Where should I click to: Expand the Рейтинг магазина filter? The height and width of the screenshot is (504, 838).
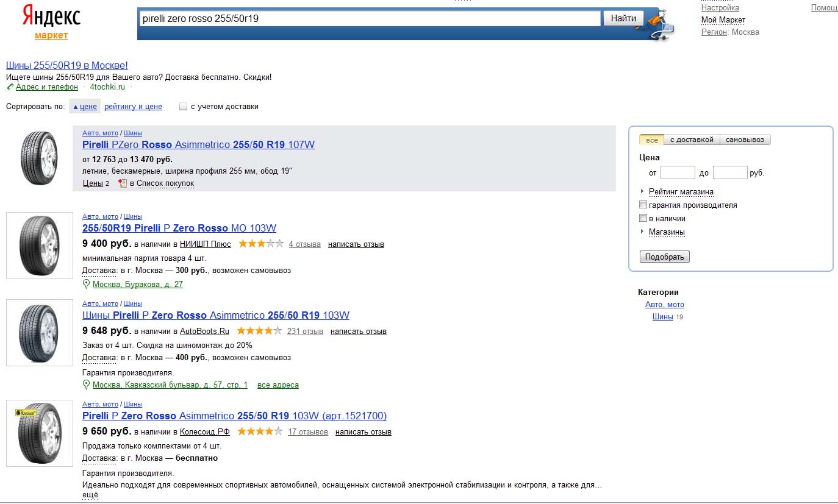point(681,191)
